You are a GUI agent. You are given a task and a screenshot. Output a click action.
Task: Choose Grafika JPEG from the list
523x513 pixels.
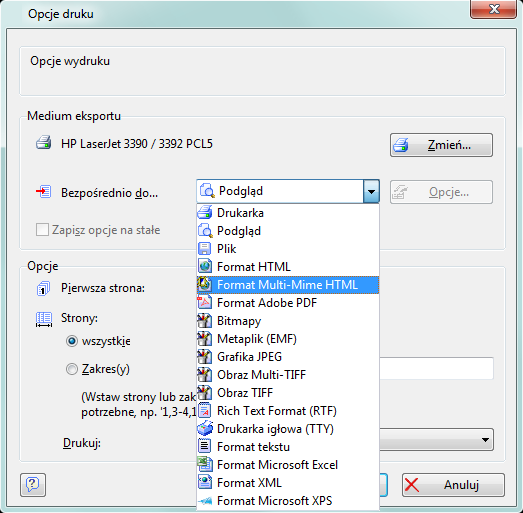pyautogui.click(x=288, y=357)
